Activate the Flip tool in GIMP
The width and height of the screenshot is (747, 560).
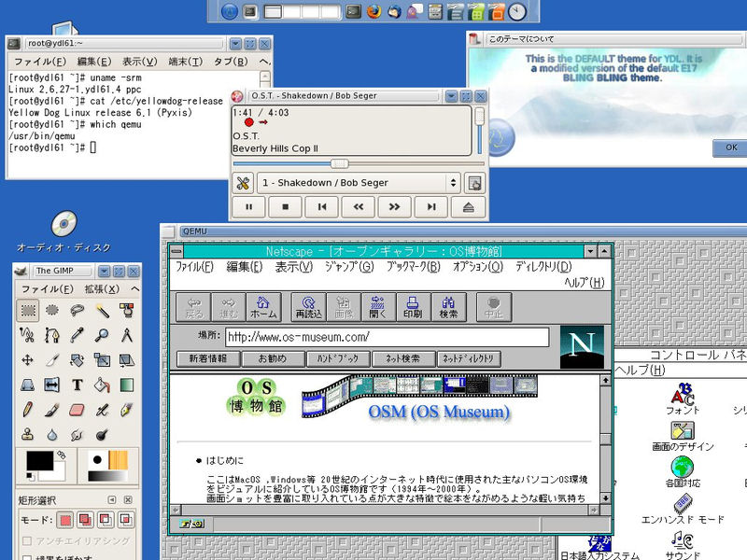(52, 385)
